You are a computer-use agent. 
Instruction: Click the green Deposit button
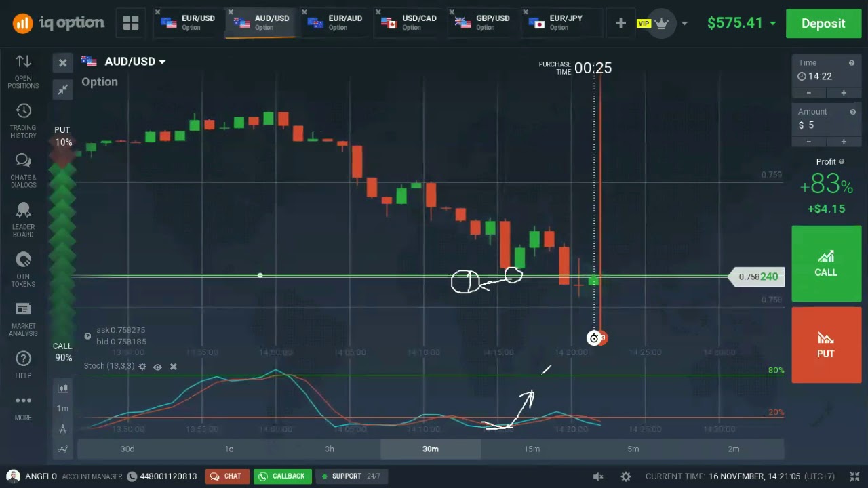[x=823, y=24]
